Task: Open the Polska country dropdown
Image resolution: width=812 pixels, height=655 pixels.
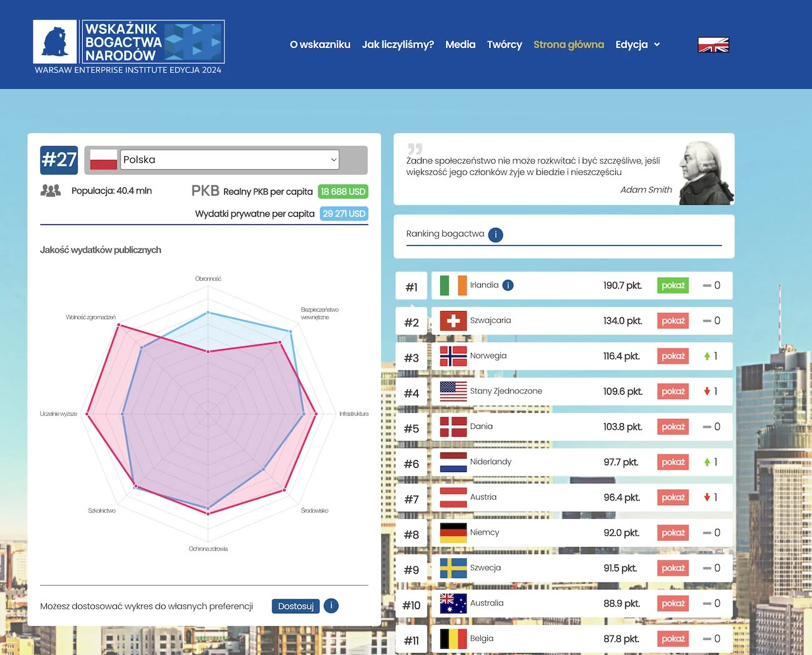Action: tap(229, 160)
